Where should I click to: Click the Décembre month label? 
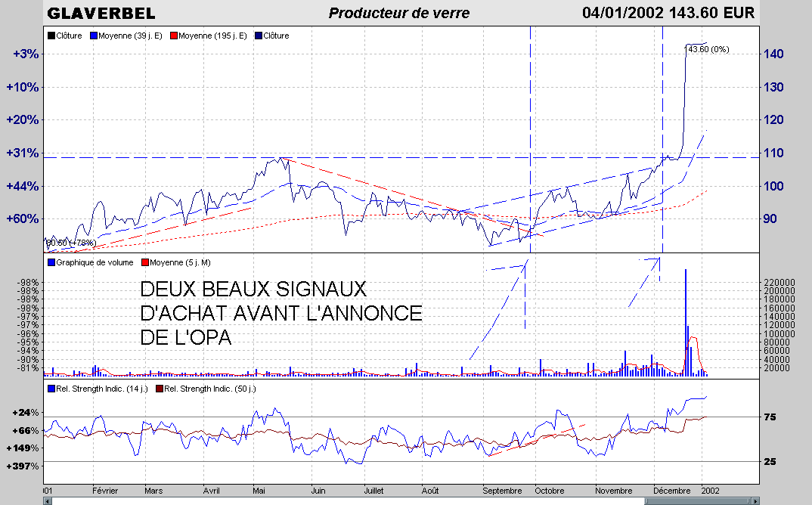(x=671, y=491)
